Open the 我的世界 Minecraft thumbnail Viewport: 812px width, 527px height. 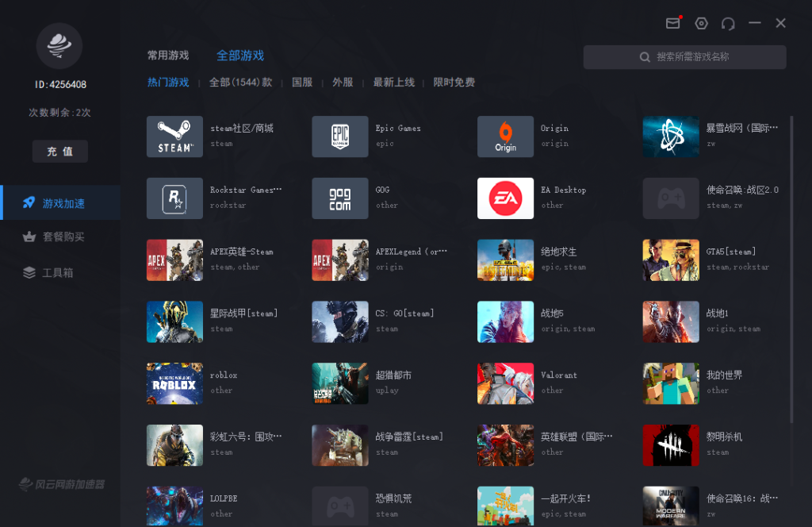[671, 383]
